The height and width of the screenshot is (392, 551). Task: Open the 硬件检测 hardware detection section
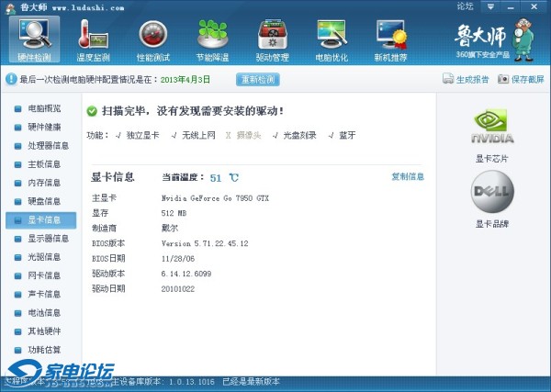[35, 39]
